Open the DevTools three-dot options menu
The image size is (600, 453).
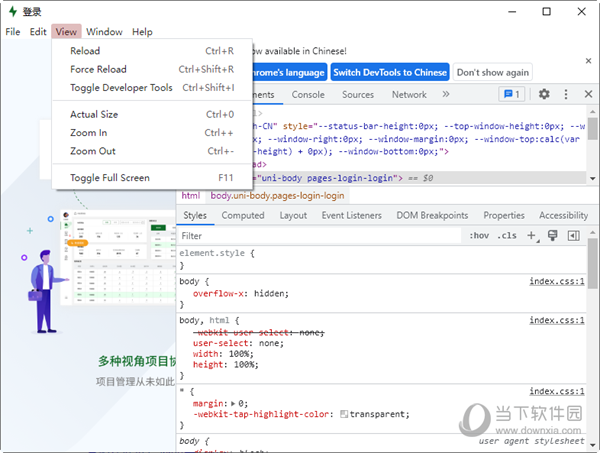click(x=566, y=94)
